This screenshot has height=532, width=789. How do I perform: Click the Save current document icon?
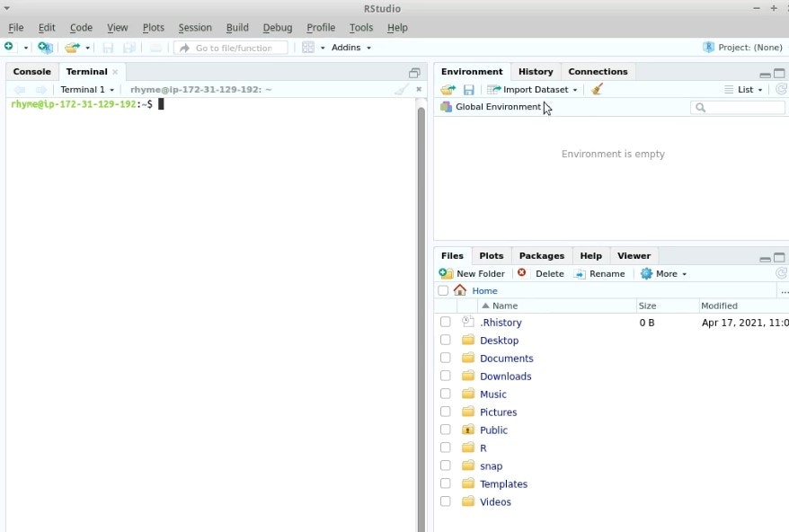coord(108,48)
